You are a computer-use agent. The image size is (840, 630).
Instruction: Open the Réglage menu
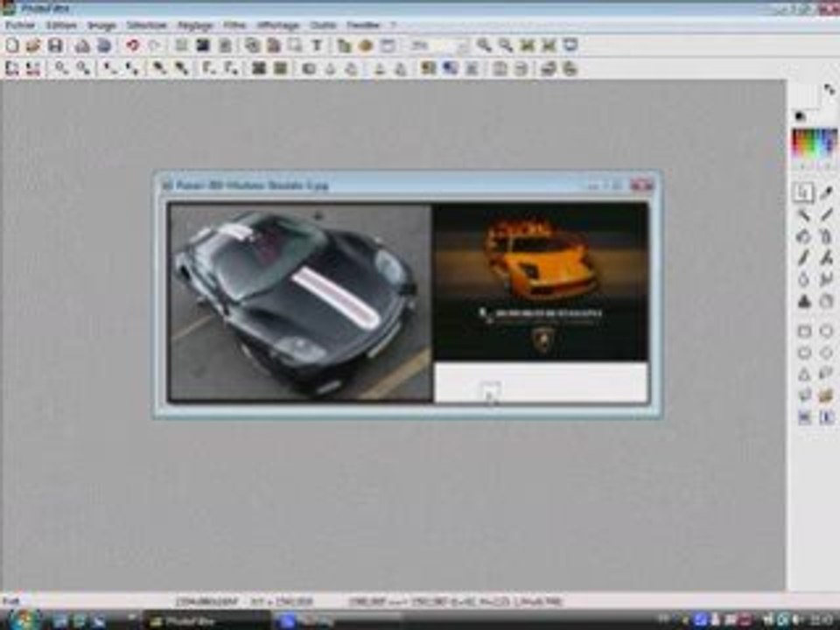coord(195,25)
